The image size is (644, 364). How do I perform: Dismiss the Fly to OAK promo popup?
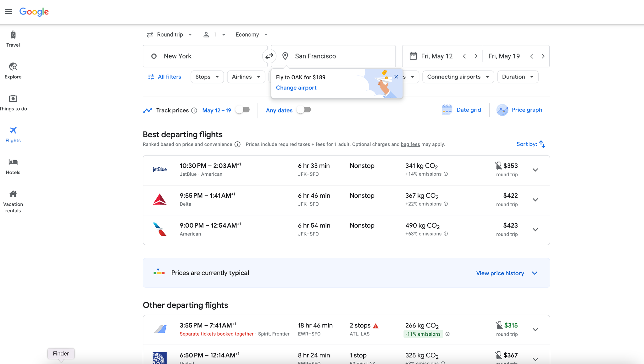point(396,77)
